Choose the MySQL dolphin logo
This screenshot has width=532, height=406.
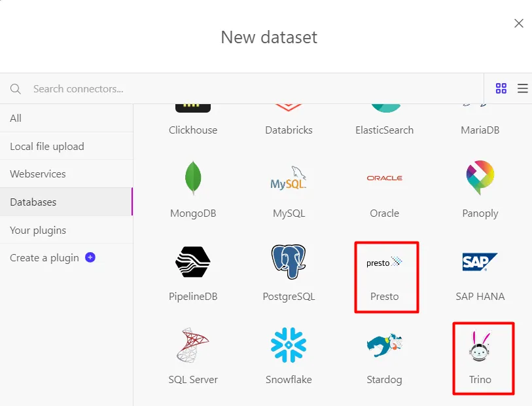(289, 177)
